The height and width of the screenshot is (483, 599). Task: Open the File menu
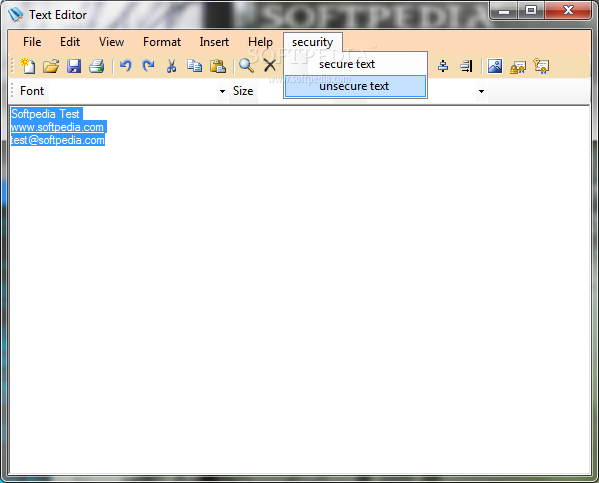[x=32, y=42]
